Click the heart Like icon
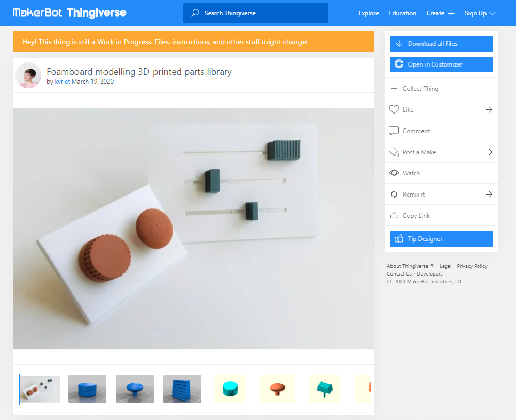Image resolution: width=517 pixels, height=420 pixels. pyautogui.click(x=394, y=109)
